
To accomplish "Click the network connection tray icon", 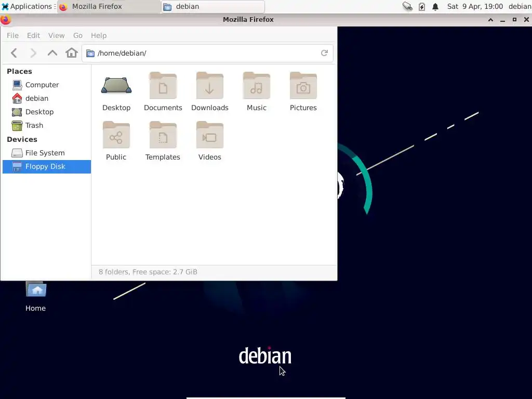I will (x=407, y=6).
